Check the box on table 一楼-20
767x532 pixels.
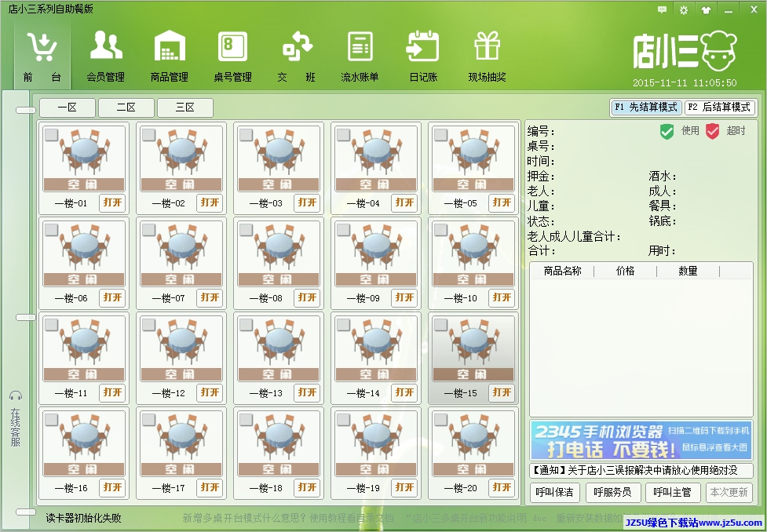[x=440, y=419]
